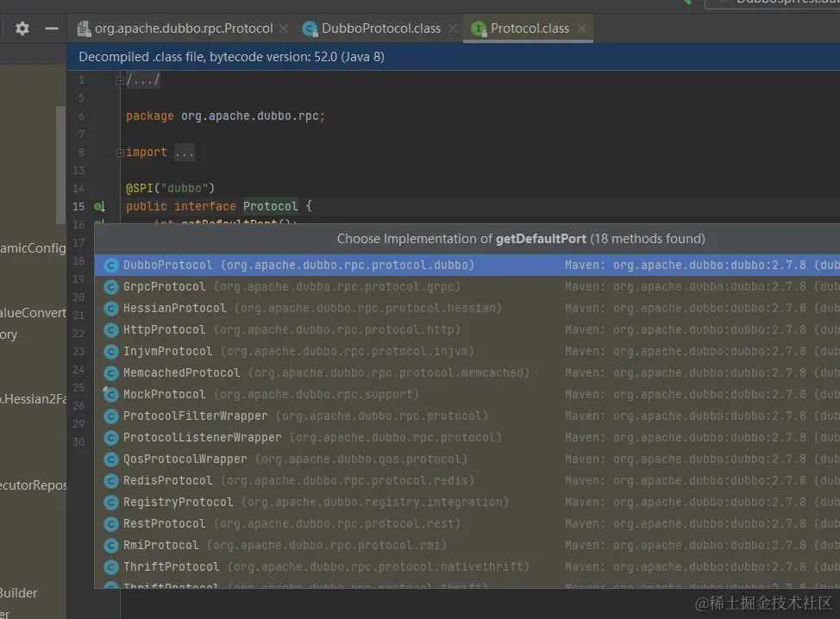The image size is (840, 619).
Task: Hide the project panel with minus icon
Action: pyautogui.click(x=52, y=28)
